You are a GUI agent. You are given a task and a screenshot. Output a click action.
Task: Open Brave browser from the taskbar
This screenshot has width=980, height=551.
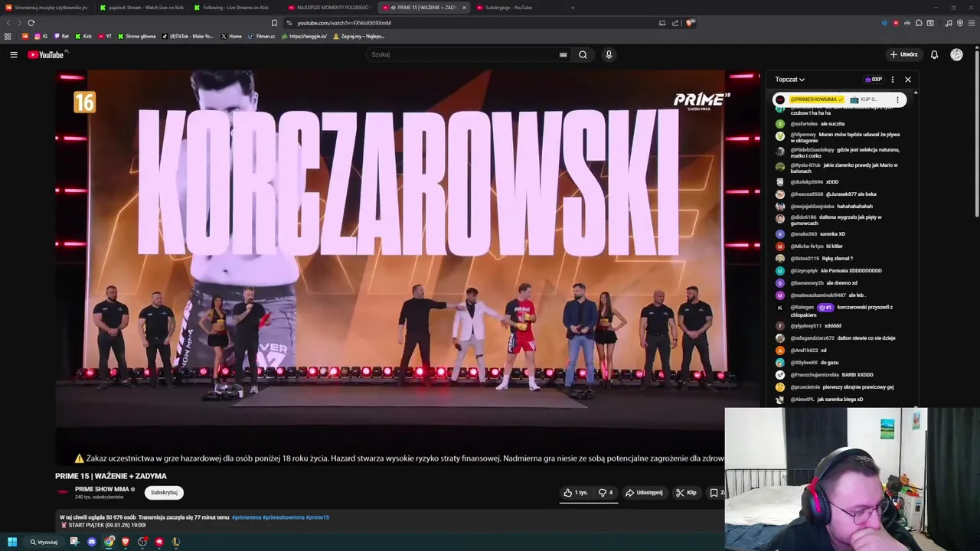126,542
